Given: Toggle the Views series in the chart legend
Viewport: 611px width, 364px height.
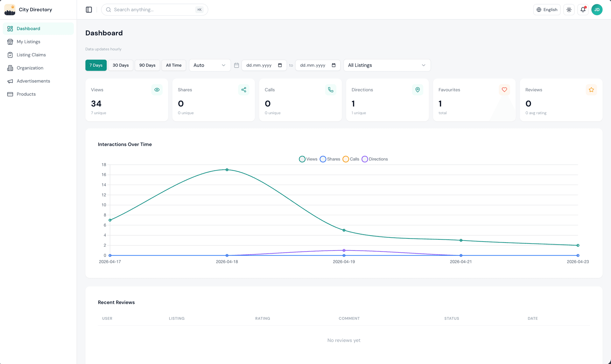Looking at the screenshot, I should 307,159.
